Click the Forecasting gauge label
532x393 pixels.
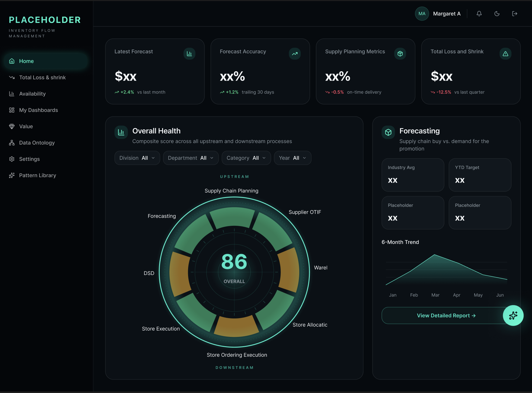tap(162, 216)
